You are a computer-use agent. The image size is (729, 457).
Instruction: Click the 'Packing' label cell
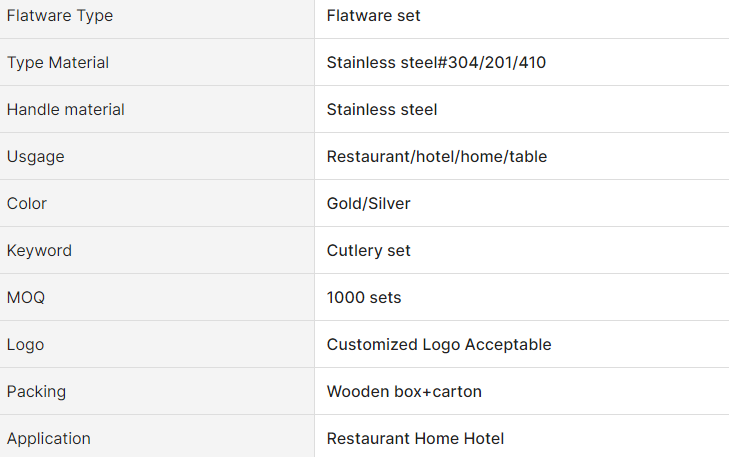click(37, 392)
